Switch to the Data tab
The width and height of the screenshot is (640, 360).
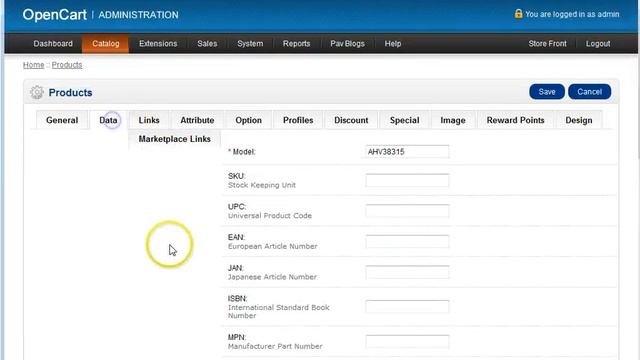(x=108, y=120)
